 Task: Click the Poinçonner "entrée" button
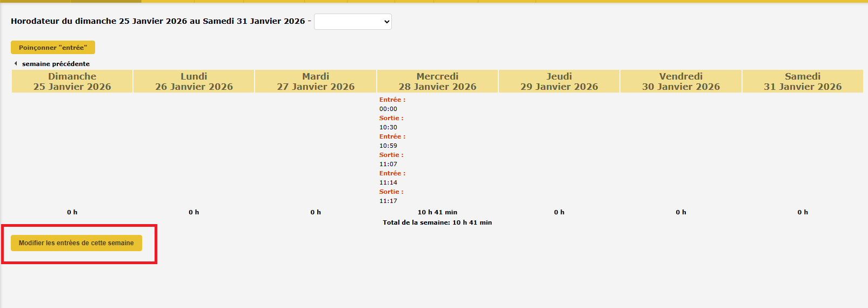[53, 48]
